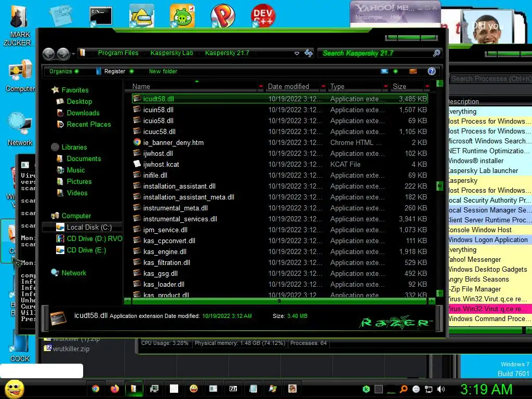The image size is (532, 399).
Task: Select highlighted Virus.Win32.Virut.q,ce row
Action: 490,309
